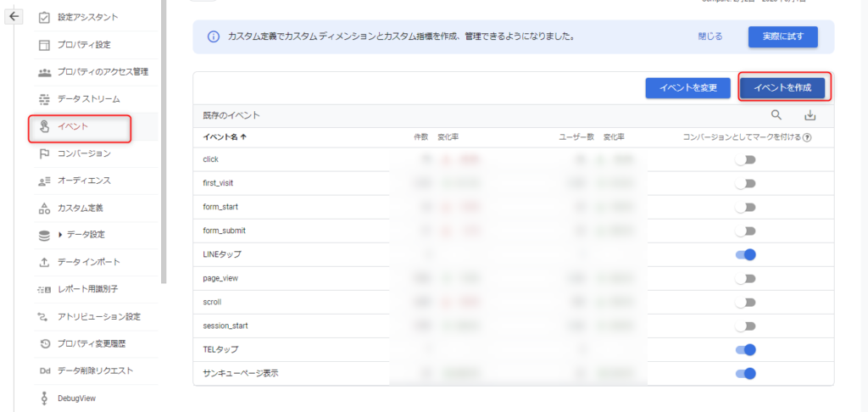This screenshot has height=412, width=868.
Task: Click the データ ストリーム stream icon
Action: click(44, 99)
